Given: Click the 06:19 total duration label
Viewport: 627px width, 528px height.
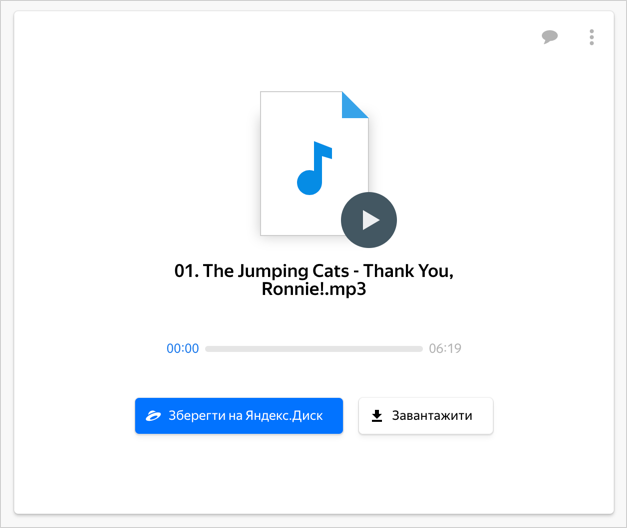Looking at the screenshot, I should pyautogui.click(x=445, y=348).
